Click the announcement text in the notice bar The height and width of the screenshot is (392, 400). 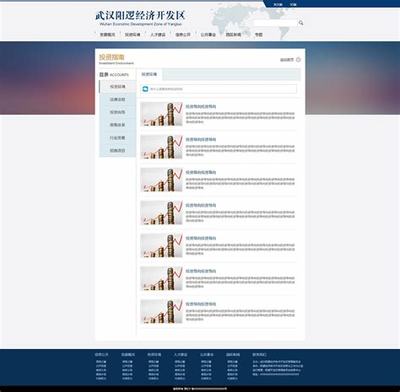tap(166, 89)
